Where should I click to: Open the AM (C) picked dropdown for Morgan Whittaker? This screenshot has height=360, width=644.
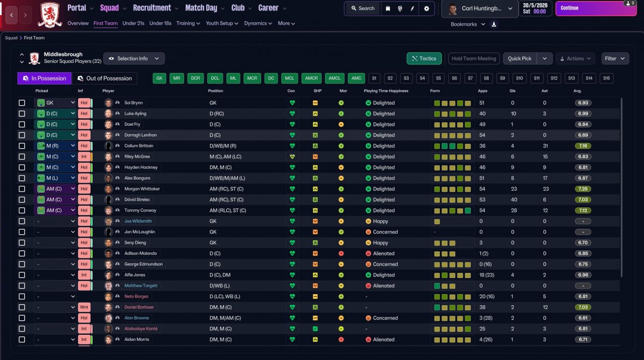[55, 189]
